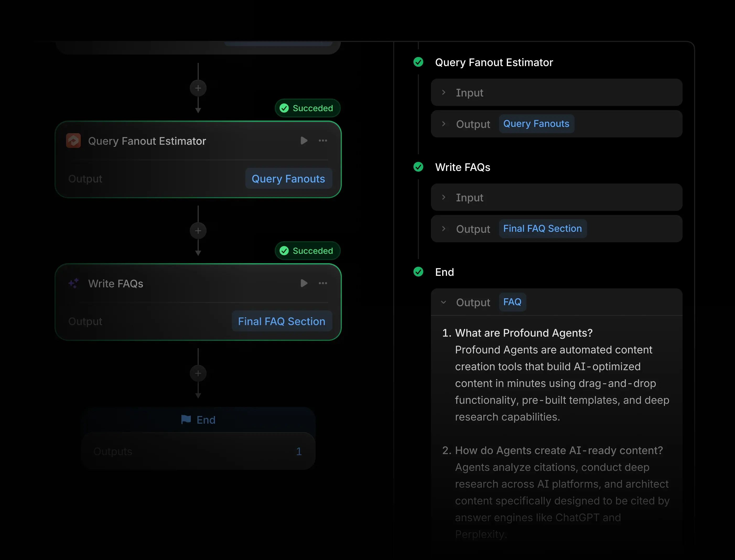Run the Write FAQs node
Screen dimensions: 735x560
[303, 283]
